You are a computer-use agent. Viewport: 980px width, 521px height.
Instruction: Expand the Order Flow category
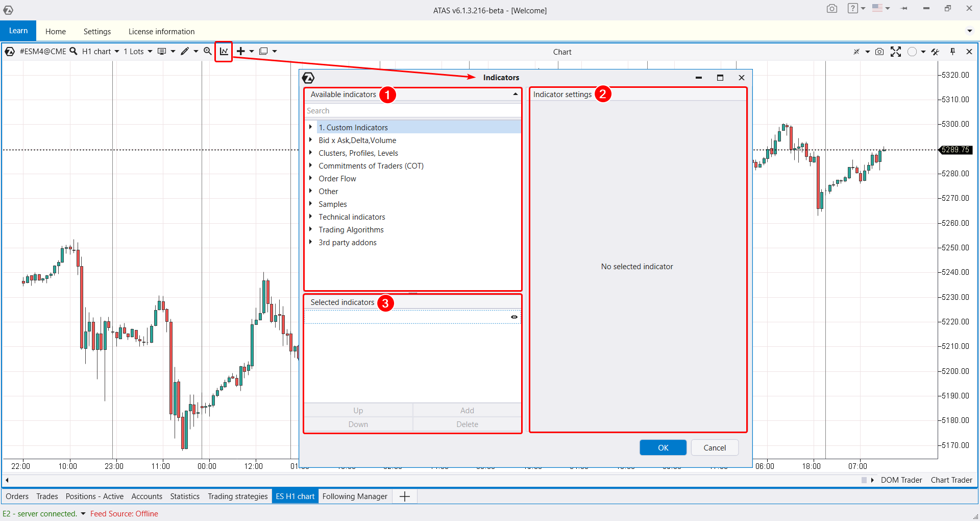click(x=310, y=178)
